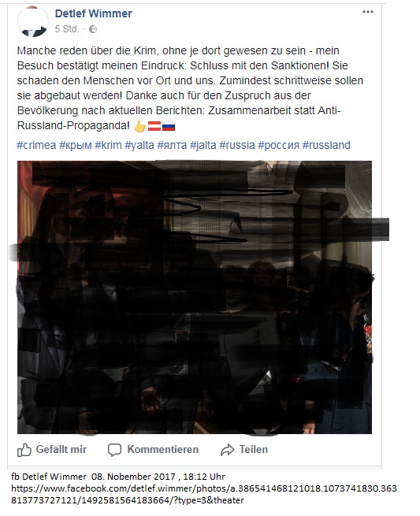
Task: Click the Kommentieren button label
Action: 163,450
